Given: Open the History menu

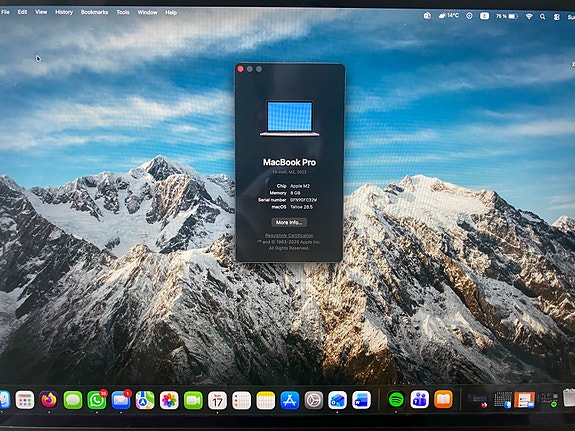Looking at the screenshot, I should [x=64, y=12].
